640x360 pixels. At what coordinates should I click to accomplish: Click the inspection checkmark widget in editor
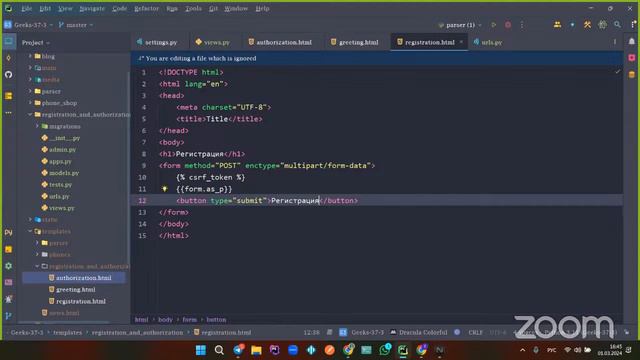(617, 72)
